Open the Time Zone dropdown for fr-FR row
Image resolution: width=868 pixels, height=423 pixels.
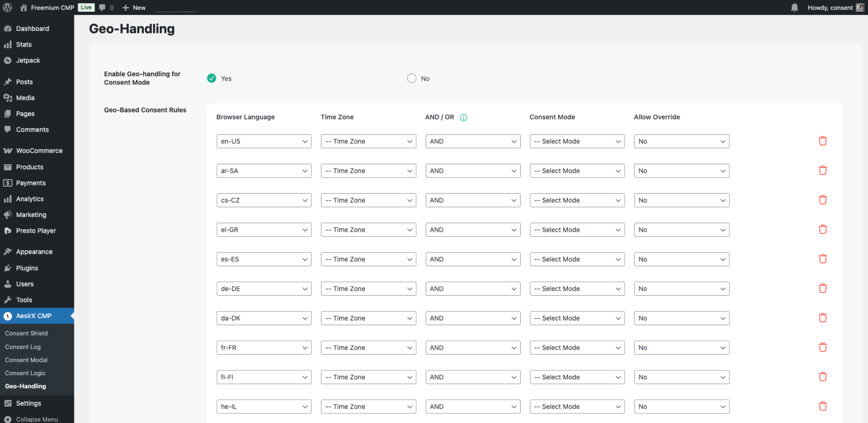[x=368, y=347]
